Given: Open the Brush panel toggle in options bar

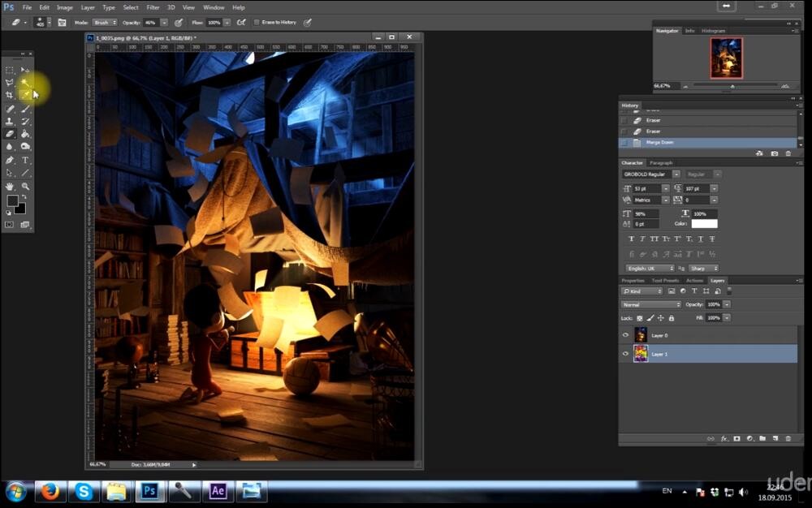Looking at the screenshot, I should 62,22.
